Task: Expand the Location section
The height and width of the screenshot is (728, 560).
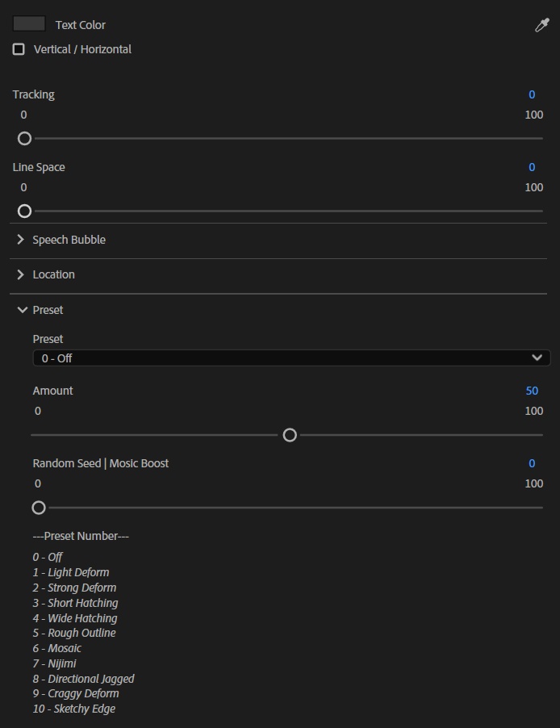Action: click(x=21, y=274)
